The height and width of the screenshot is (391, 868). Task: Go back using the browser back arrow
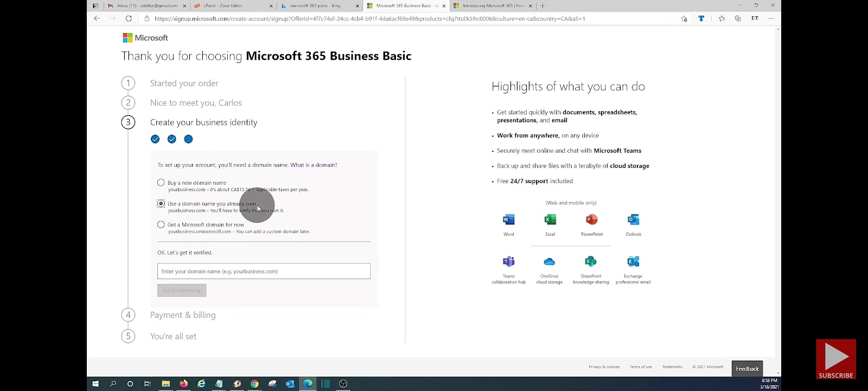(x=97, y=18)
